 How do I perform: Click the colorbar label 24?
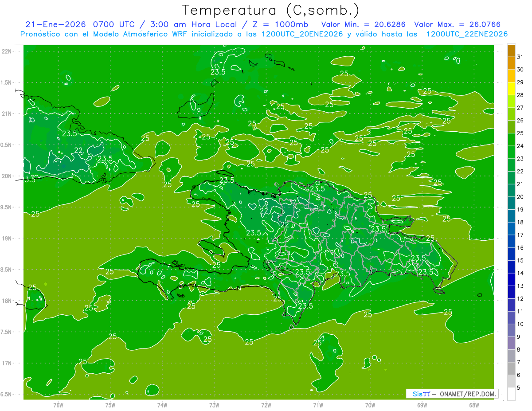[x=520, y=146]
